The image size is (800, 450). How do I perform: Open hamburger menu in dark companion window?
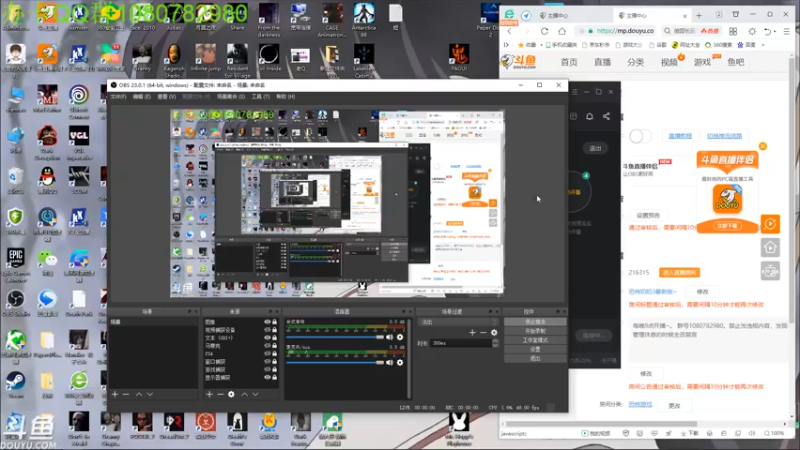(x=574, y=92)
